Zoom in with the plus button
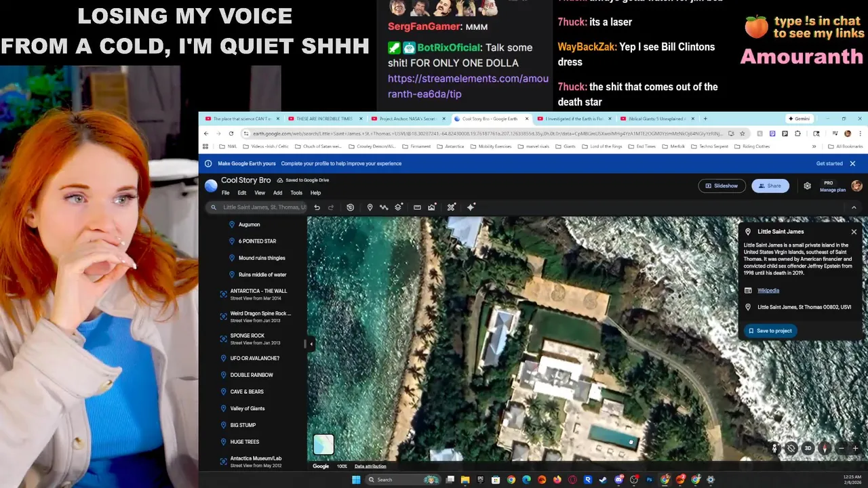 [x=855, y=448]
